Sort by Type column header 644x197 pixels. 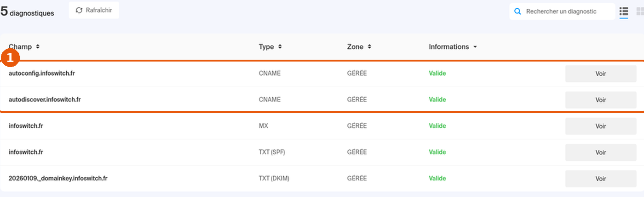click(270, 47)
